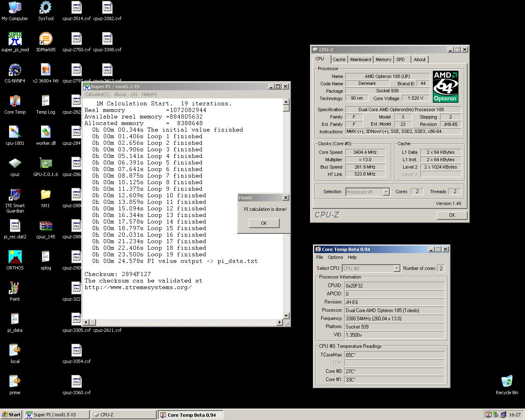
Task: Click OK in the Finish dialog
Action: [x=264, y=223]
